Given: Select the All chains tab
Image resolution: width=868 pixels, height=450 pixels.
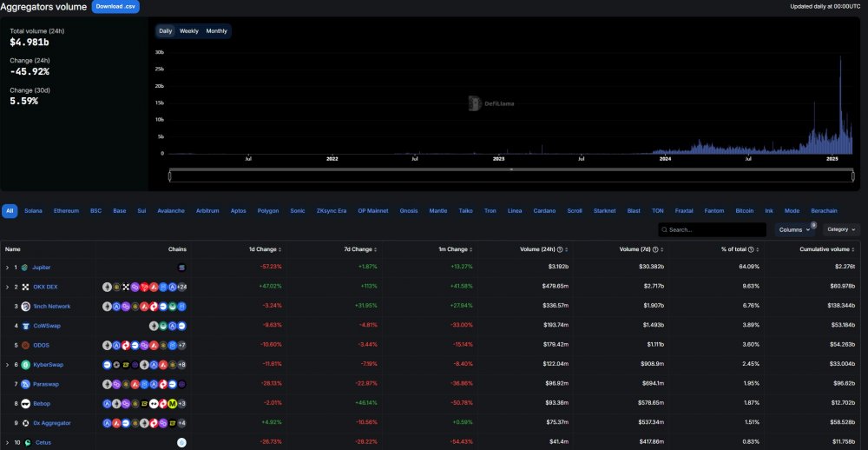Looking at the screenshot, I should pyautogui.click(x=10, y=211).
